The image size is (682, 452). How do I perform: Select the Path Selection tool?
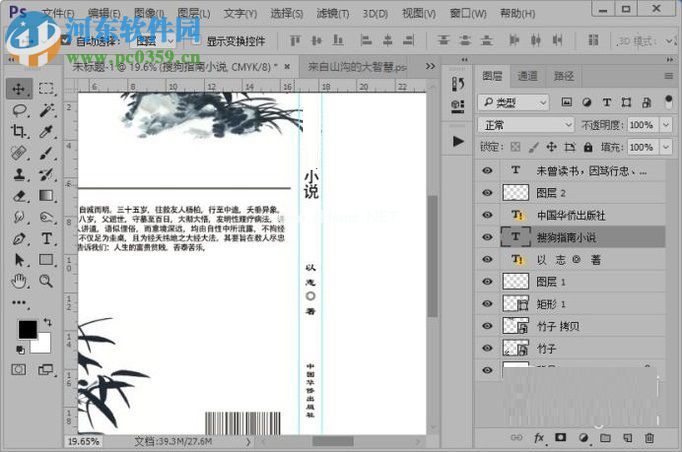pyautogui.click(x=19, y=260)
